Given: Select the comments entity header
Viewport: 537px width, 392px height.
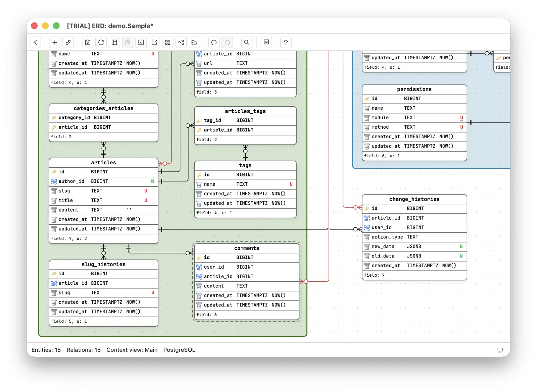Looking at the screenshot, I should [x=247, y=248].
